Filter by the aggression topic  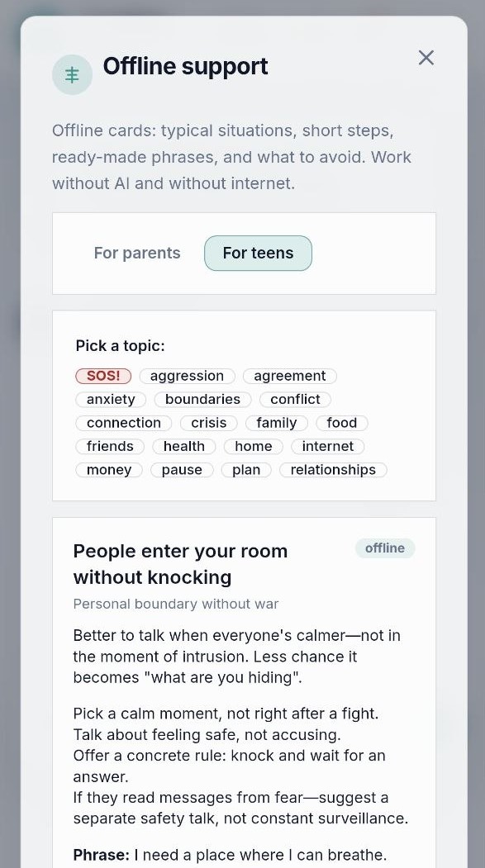(187, 376)
